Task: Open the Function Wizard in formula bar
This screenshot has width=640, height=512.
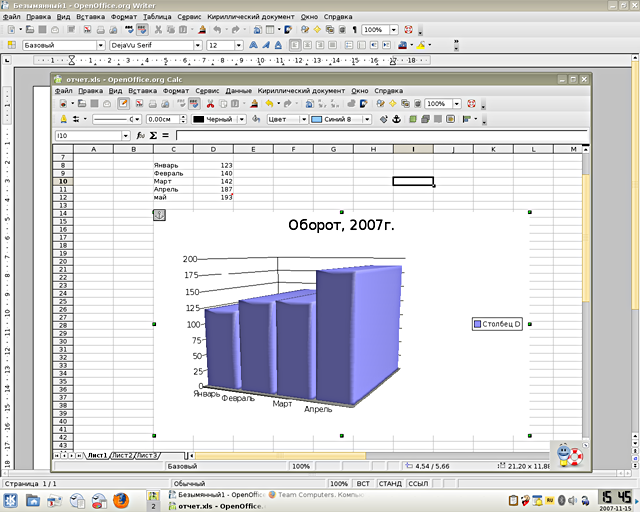Action: 141,135
